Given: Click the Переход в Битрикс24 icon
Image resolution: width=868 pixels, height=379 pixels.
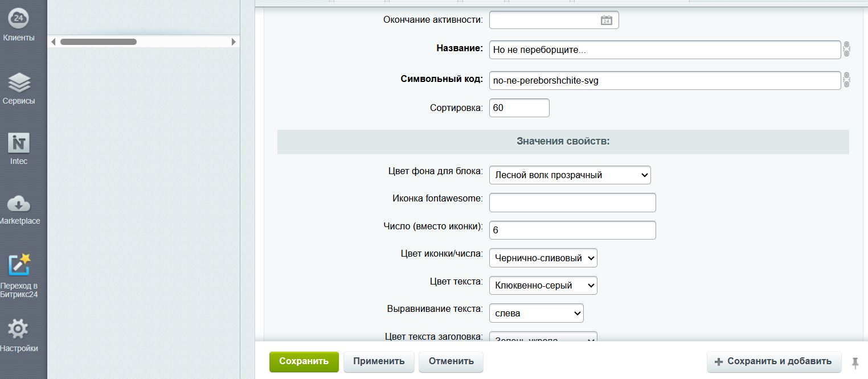Looking at the screenshot, I should click(x=19, y=274).
